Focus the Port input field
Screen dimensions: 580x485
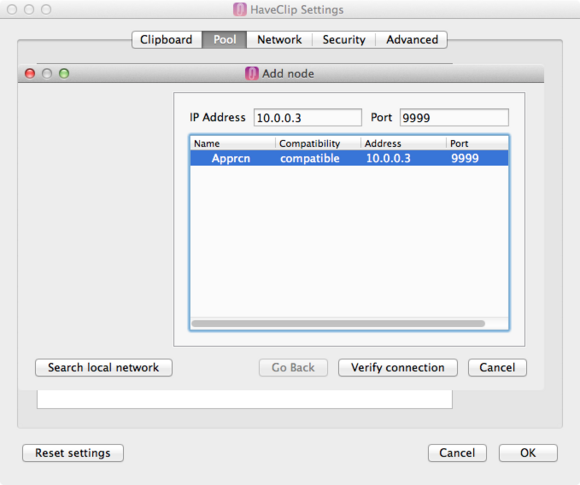pos(454,118)
